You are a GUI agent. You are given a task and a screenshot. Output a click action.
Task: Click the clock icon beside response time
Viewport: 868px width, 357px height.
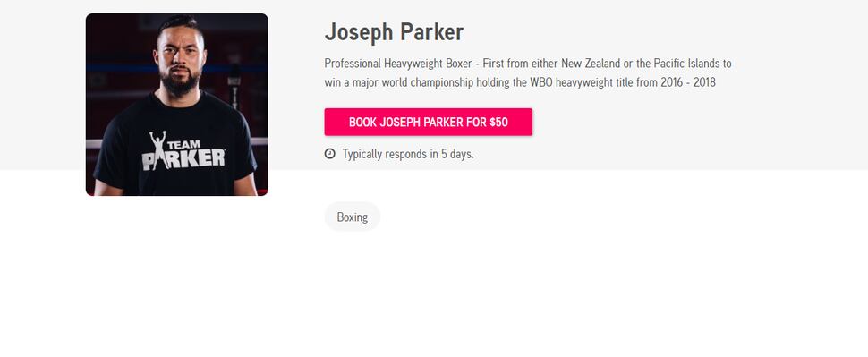point(330,154)
